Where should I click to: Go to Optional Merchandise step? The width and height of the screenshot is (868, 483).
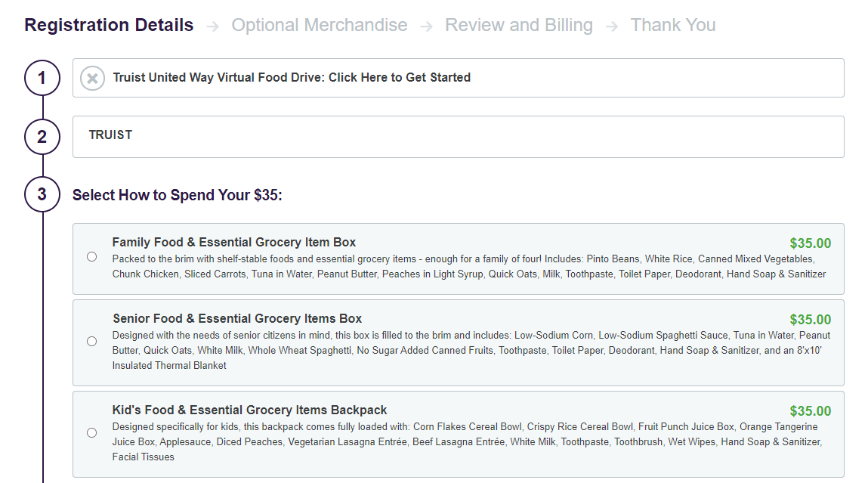pos(320,25)
